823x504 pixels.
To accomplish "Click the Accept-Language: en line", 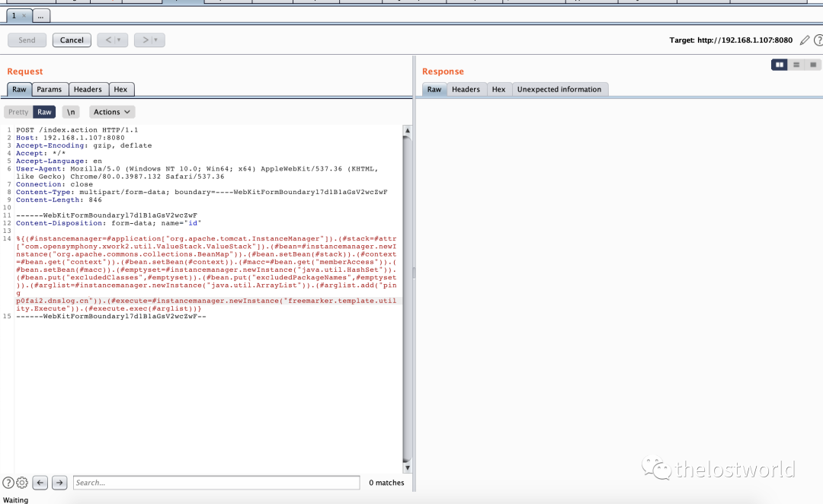I will tap(59, 161).
